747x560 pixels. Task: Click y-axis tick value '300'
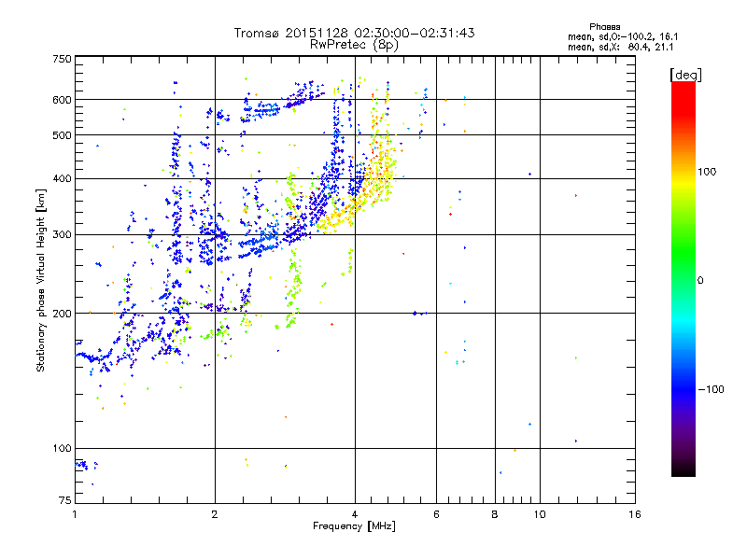(62, 235)
